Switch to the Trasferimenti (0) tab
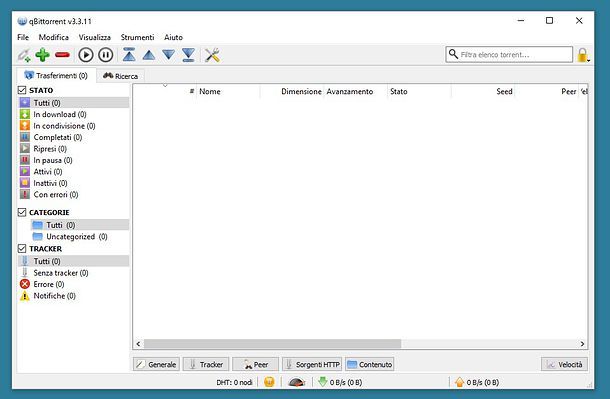 pyautogui.click(x=56, y=75)
